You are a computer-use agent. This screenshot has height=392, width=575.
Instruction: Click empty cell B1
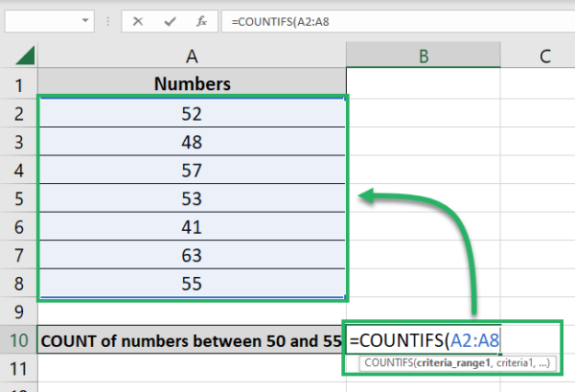click(424, 83)
